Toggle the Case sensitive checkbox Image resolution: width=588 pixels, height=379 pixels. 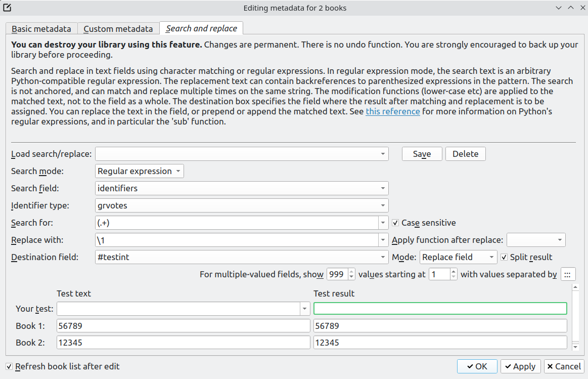point(396,223)
